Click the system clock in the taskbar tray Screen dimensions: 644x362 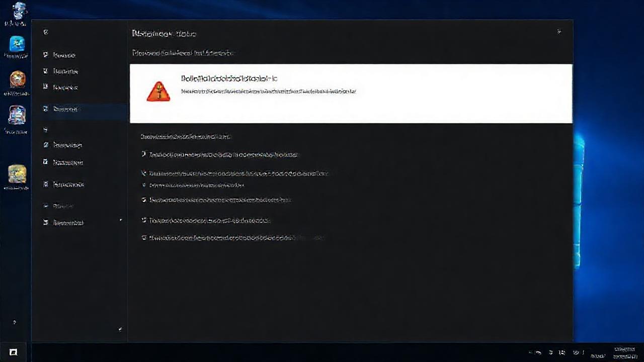624,351
